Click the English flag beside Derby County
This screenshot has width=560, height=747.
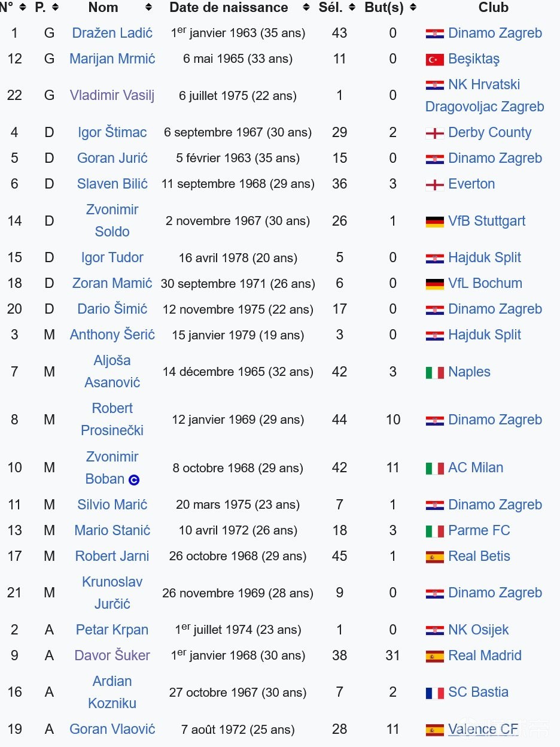coord(434,133)
